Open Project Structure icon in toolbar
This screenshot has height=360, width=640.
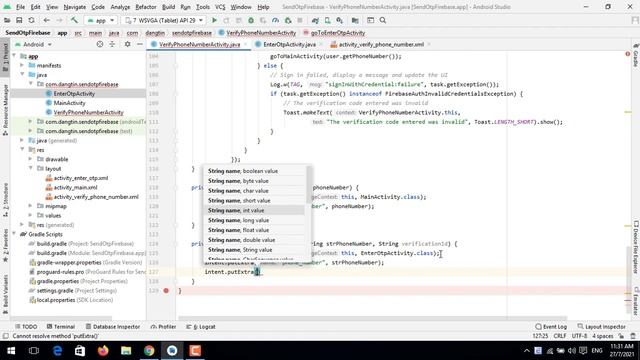[x=355, y=20]
